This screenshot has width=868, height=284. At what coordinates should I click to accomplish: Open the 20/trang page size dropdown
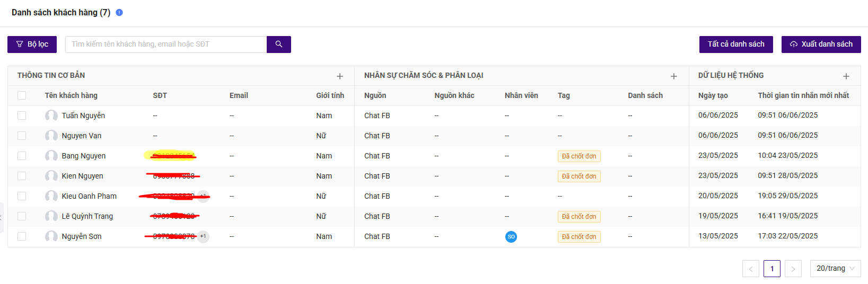pos(836,269)
